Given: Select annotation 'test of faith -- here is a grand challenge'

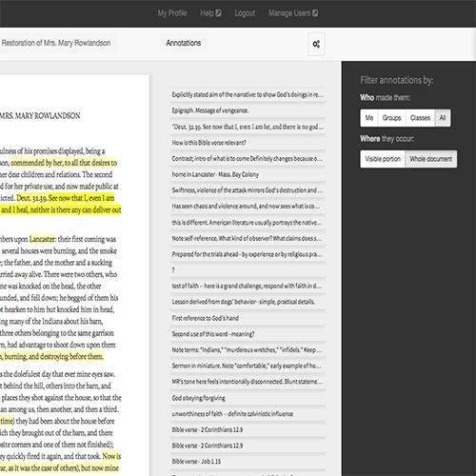Looking at the screenshot, I should tap(248, 286).
